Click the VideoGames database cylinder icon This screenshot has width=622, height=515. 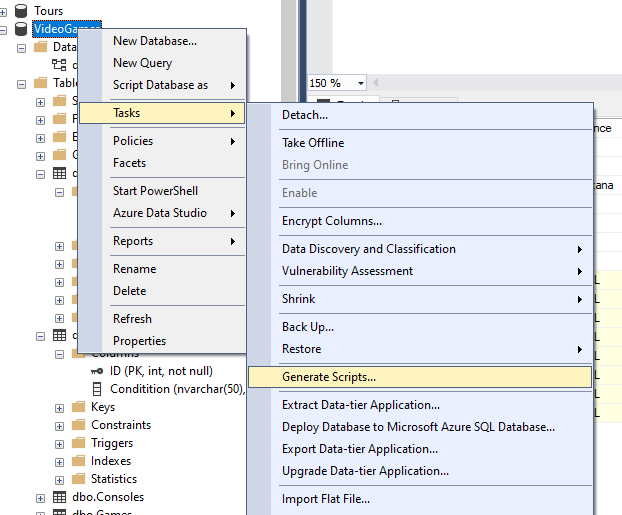[x=21, y=29]
